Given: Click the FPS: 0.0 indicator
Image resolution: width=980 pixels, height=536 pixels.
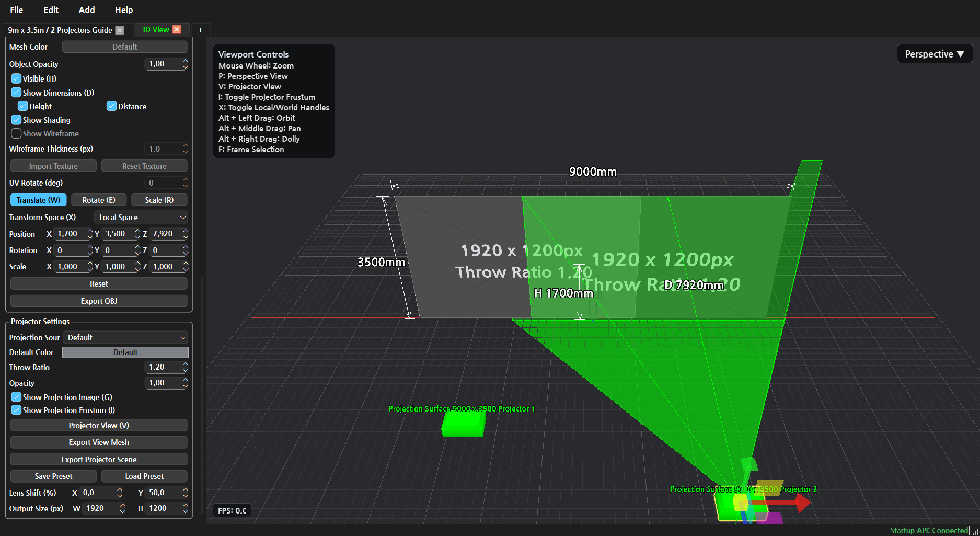Looking at the screenshot, I should tap(232, 511).
